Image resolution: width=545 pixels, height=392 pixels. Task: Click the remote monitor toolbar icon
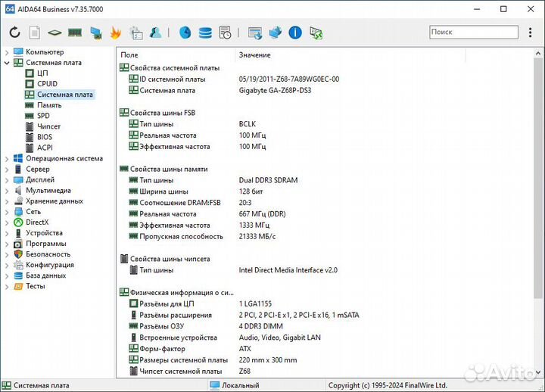click(255, 33)
